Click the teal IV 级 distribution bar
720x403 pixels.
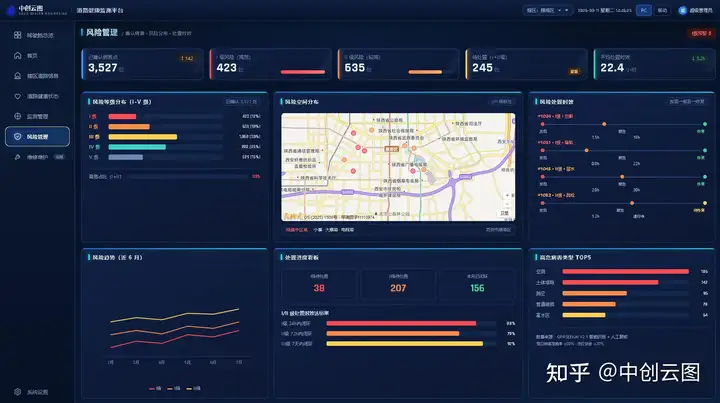pyautogui.click(x=137, y=147)
